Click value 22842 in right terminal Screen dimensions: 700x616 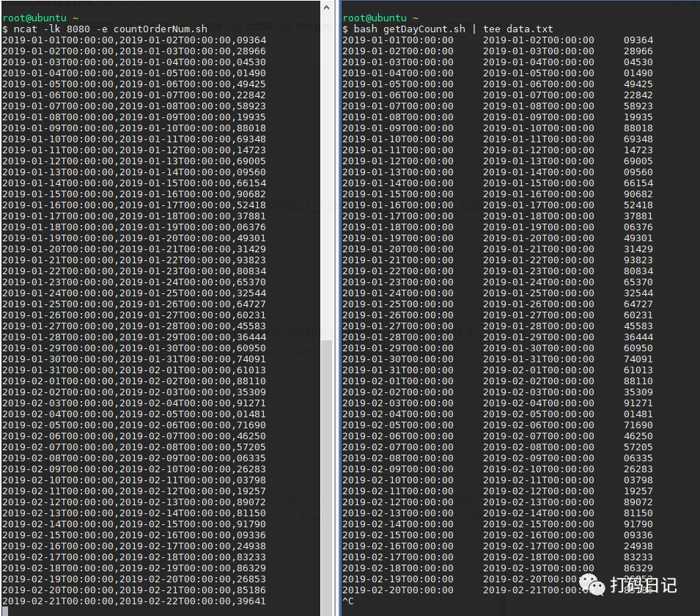(x=638, y=95)
